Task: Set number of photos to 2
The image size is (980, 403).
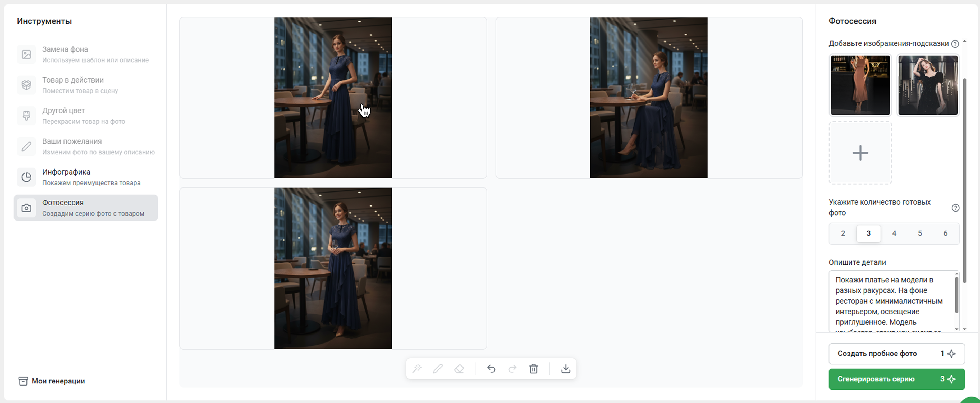Action: coord(843,233)
